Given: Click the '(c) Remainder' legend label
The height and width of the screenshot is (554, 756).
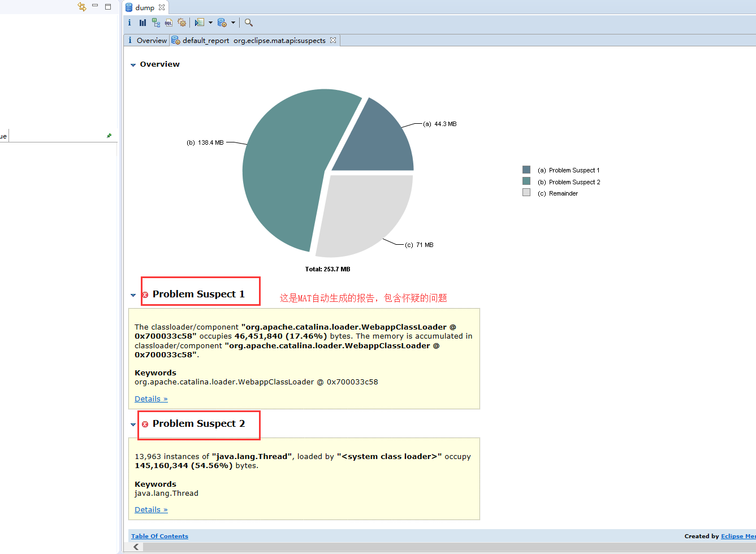Looking at the screenshot, I should [x=558, y=193].
